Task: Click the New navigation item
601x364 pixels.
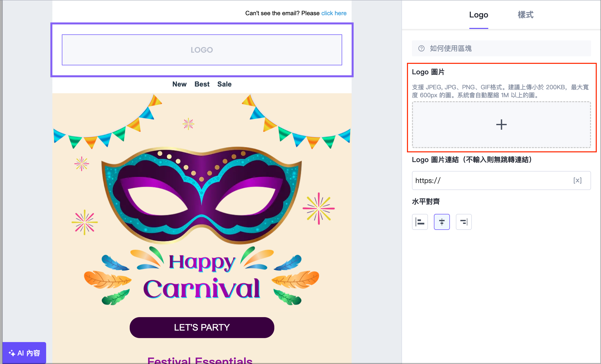Action: (x=179, y=84)
